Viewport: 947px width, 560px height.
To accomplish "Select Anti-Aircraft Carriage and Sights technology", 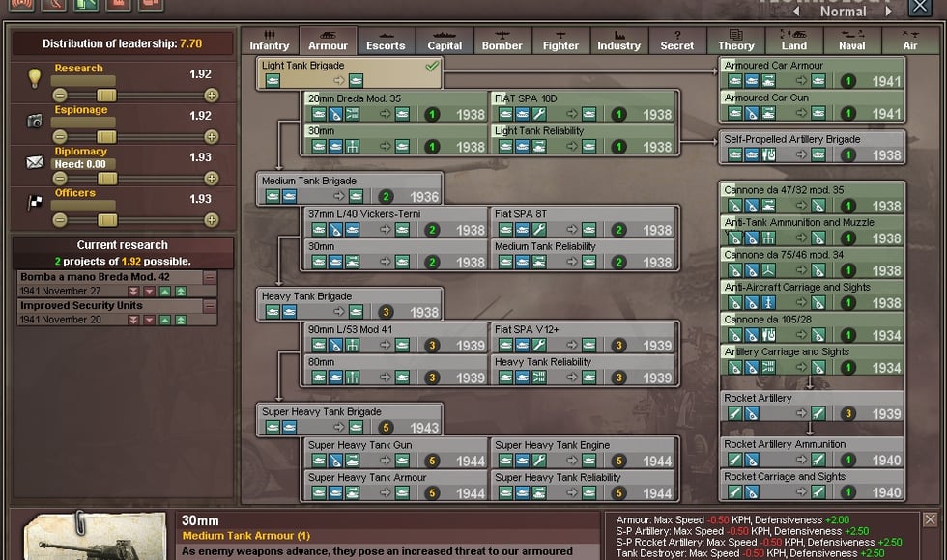I will (x=812, y=295).
